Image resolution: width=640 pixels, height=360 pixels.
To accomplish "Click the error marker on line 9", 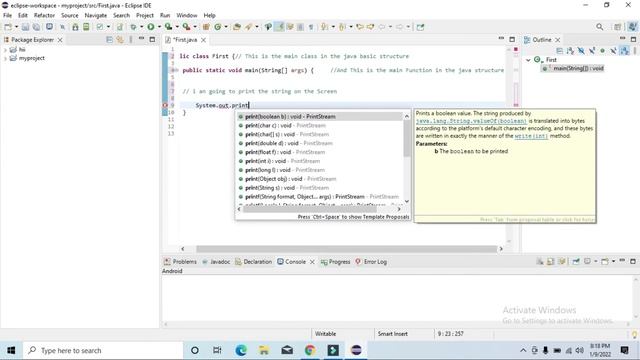I will (165, 105).
